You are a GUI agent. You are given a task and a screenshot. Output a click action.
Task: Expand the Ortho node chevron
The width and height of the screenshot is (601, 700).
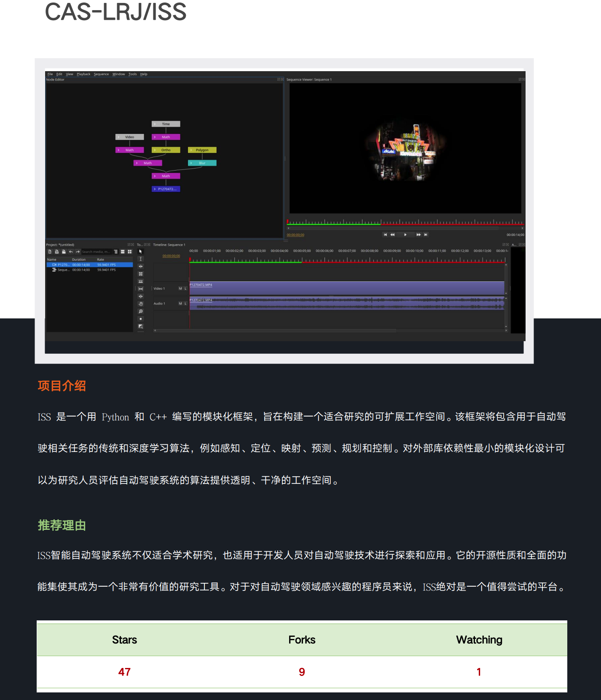point(155,150)
